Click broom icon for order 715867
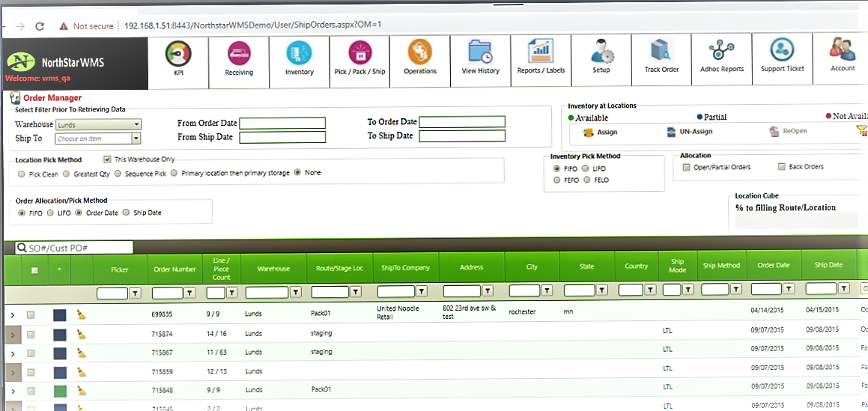 pyautogui.click(x=82, y=353)
